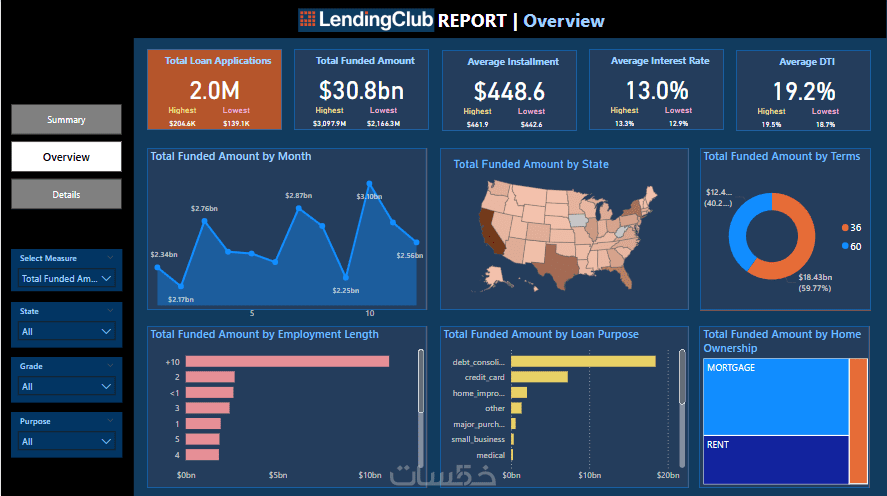Screen dimensions: 887x496
Task: Collapse the Select Measure slicer header chevron
Action: coord(110,258)
